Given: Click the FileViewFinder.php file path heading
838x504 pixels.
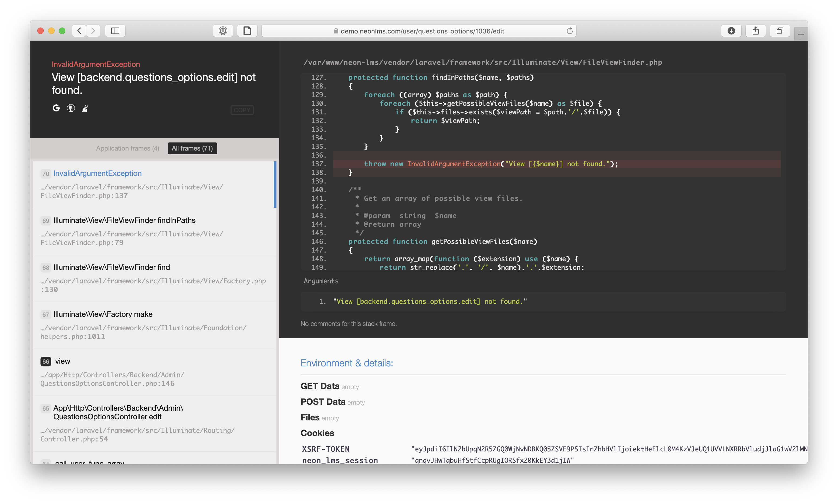Looking at the screenshot, I should coord(482,63).
